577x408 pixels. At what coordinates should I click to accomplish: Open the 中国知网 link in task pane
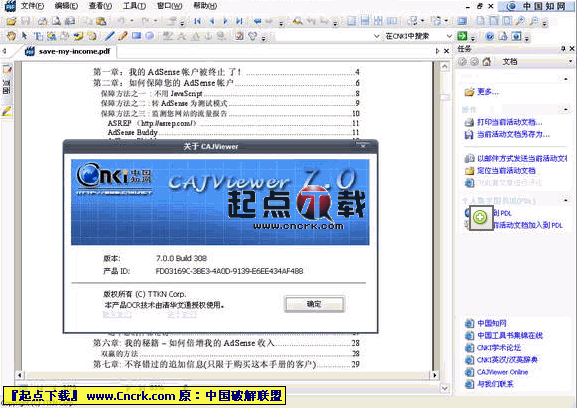coord(492,323)
